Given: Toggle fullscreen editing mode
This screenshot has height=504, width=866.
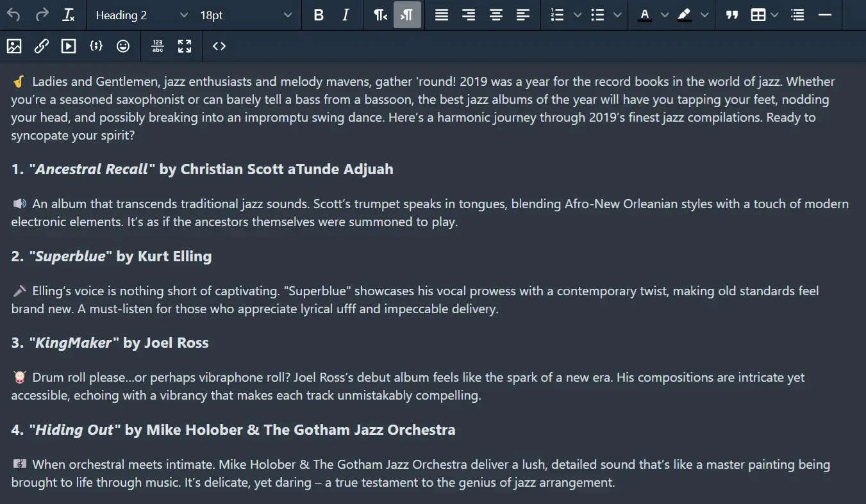Looking at the screenshot, I should 185,46.
